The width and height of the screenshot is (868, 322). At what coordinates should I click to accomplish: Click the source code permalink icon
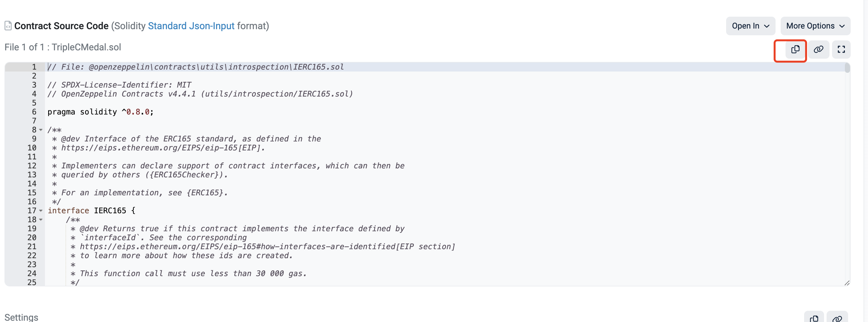pos(819,49)
